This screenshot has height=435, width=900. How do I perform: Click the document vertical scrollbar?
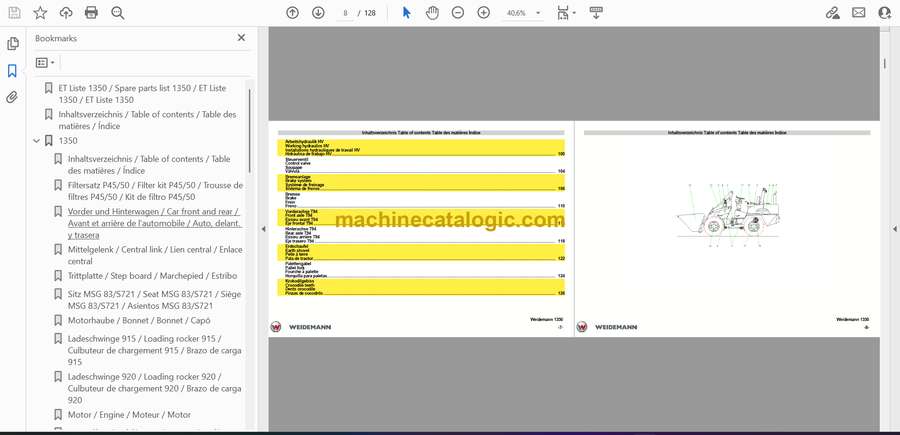pos(885,63)
